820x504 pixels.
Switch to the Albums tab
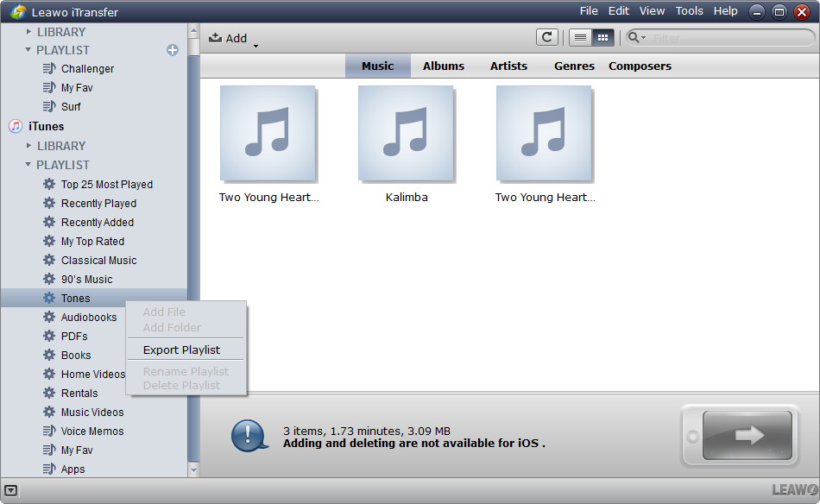(x=444, y=66)
